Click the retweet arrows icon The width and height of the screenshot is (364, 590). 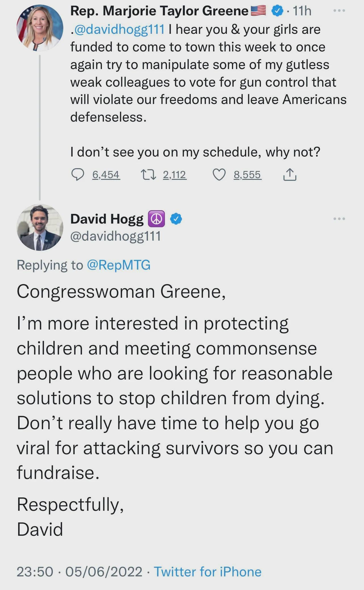(x=148, y=174)
